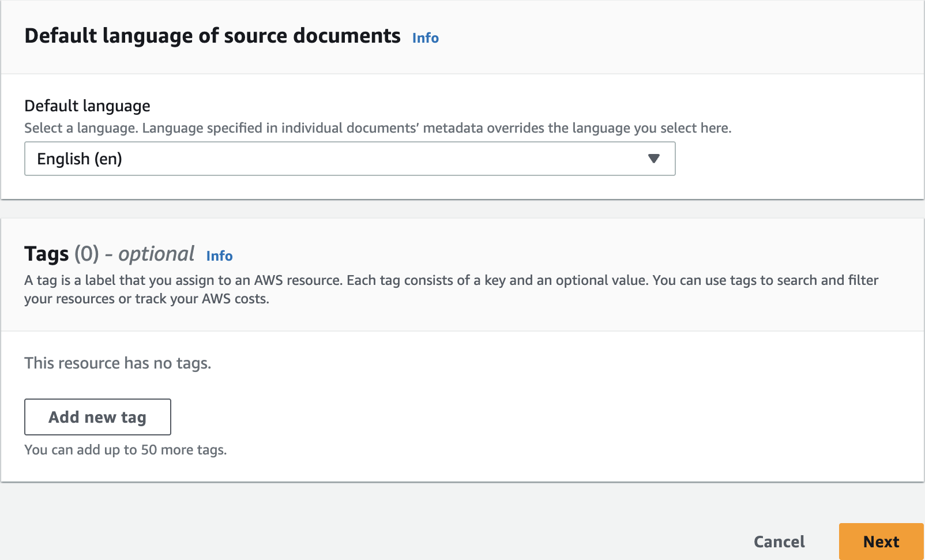
Task: Click the italic optional label in Tags
Action: [156, 254]
